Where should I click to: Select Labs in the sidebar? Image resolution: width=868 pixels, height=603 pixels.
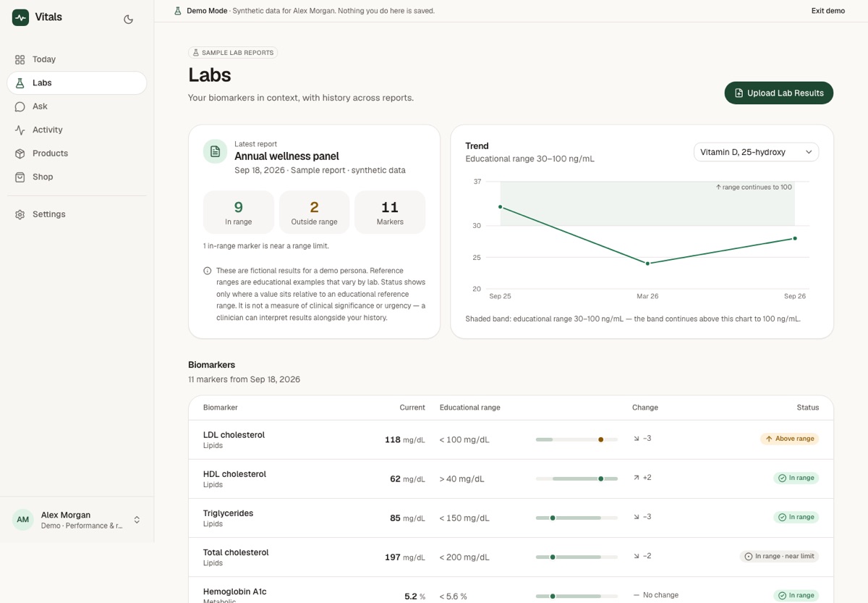pos(77,83)
